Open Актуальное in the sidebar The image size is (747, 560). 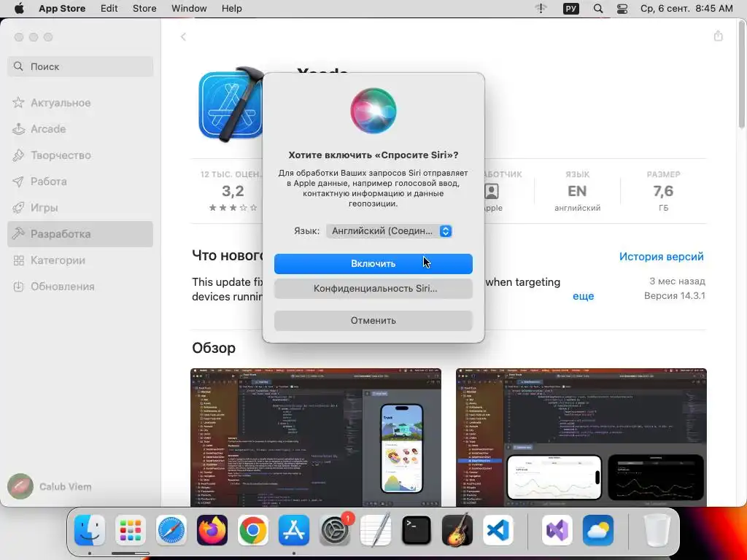tap(80, 103)
